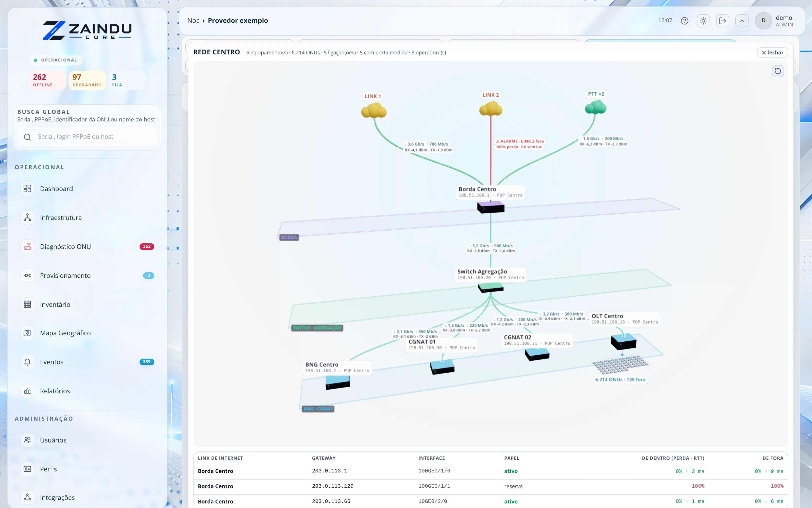The image size is (812, 508).
Task: Click interface 100GE0/1/0 table cell
Action: point(434,471)
